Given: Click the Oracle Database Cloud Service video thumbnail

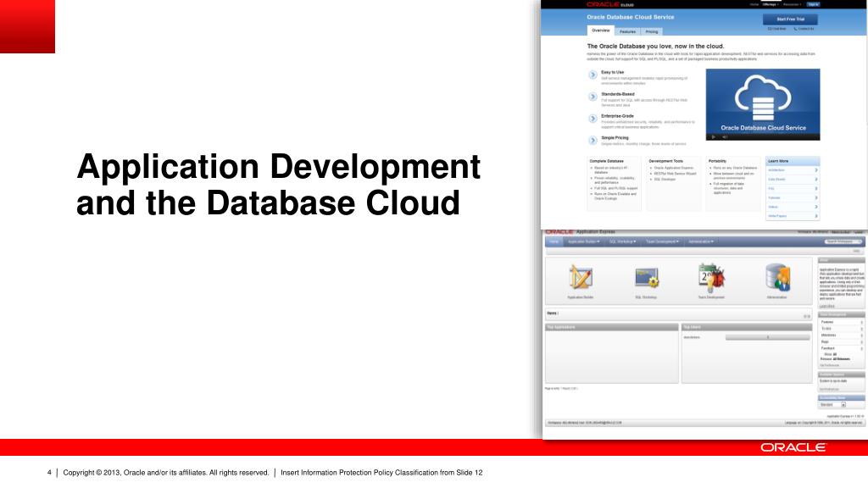Looking at the screenshot, I should coord(763,102).
